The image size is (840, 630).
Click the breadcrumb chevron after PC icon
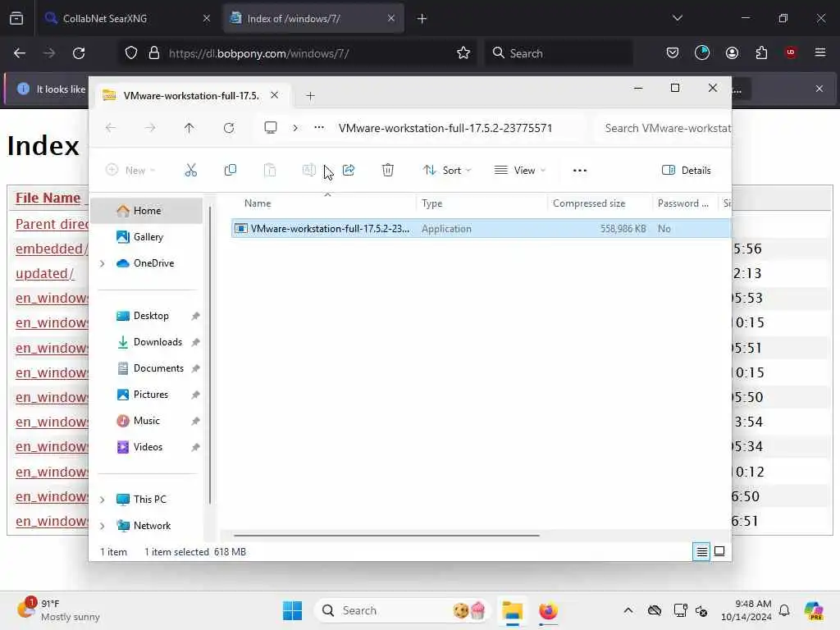295,128
